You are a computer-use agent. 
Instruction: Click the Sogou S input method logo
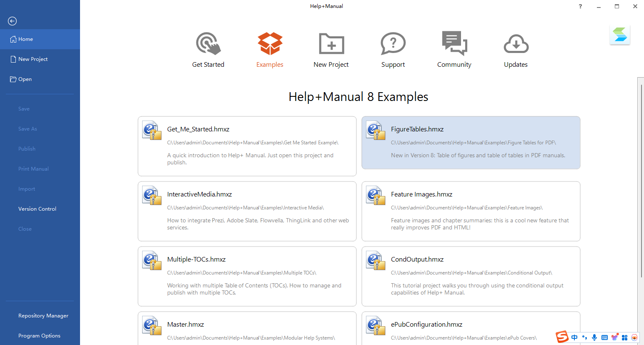tap(562, 337)
